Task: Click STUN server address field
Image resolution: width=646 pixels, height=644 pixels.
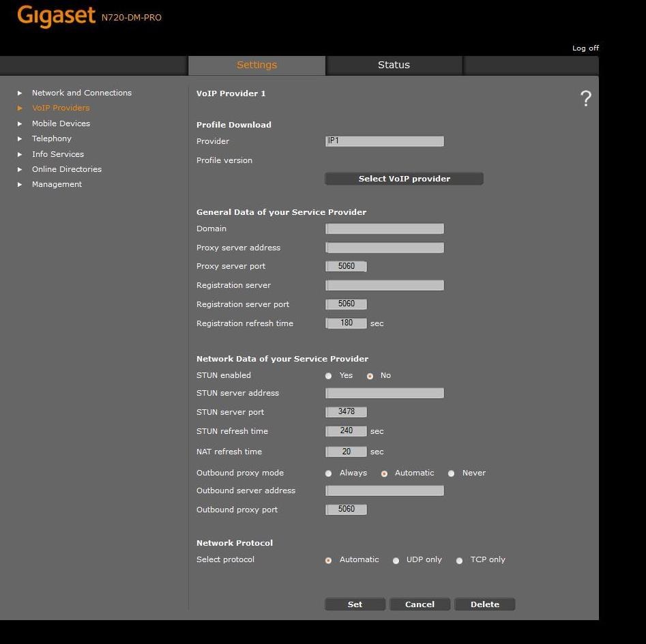Action: tap(384, 393)
